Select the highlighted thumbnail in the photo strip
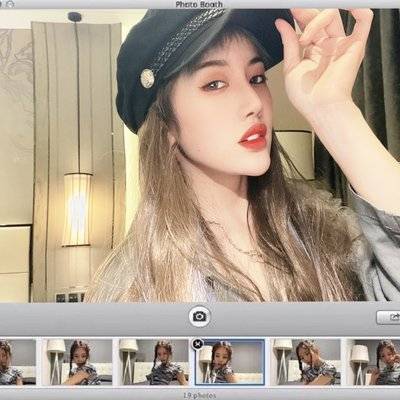400x400 pixels. pyautogui.click(x=230, y=362)
